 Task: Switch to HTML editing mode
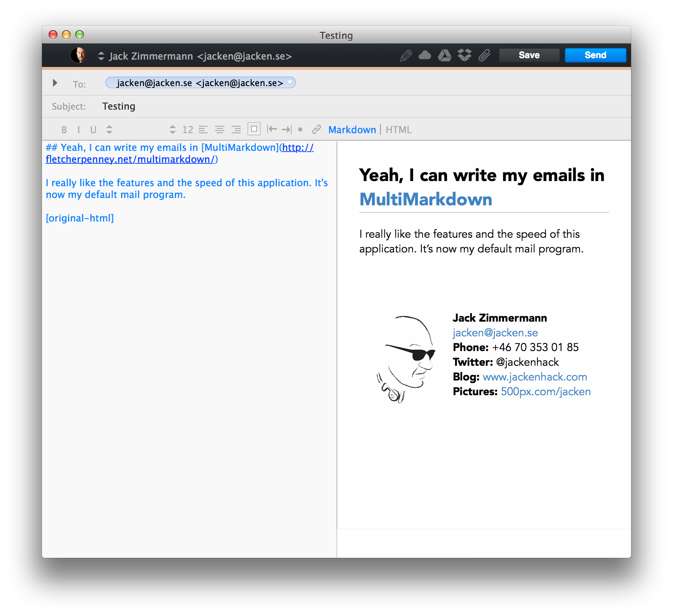(x=398, y=130)
